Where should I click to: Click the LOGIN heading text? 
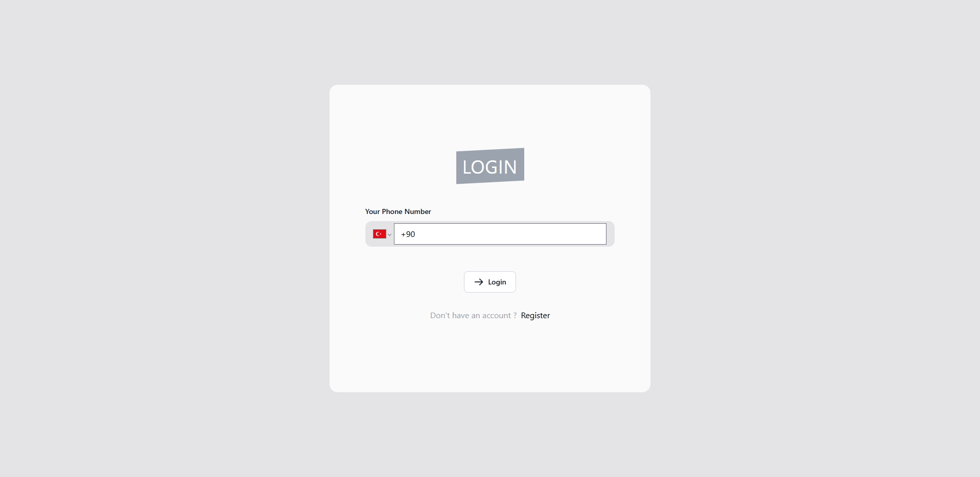(x=490, y=167)
